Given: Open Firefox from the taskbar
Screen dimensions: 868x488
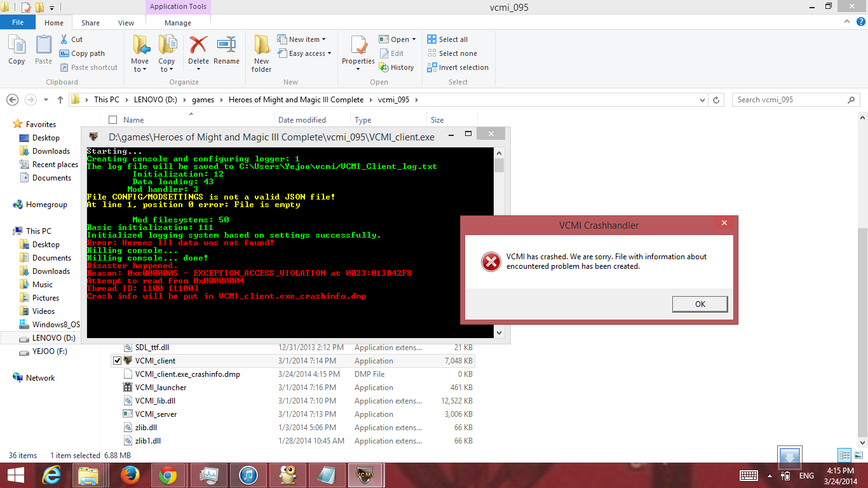Looking at the screenshot, I should click(130, 475).
